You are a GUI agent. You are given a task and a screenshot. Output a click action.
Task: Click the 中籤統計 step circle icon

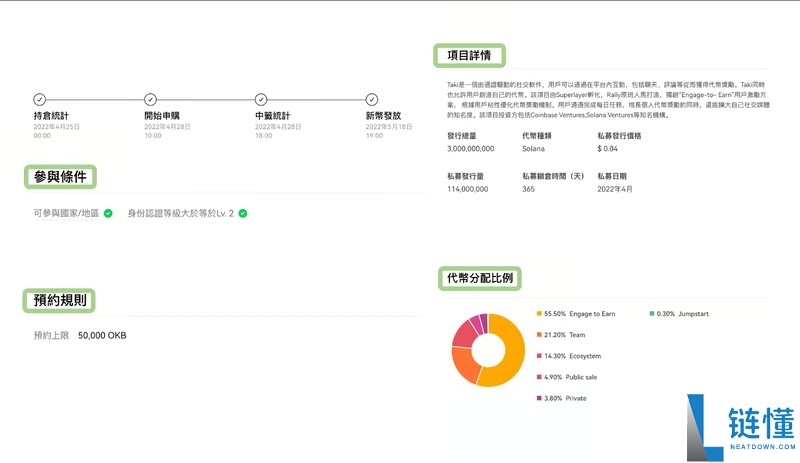click(x=261, y=99)
